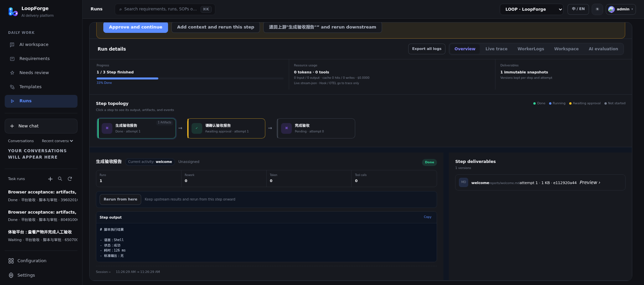Viewport: 644px width, 285px height.
Task: Click the 完成验收 step node icon
Action: 286,128
